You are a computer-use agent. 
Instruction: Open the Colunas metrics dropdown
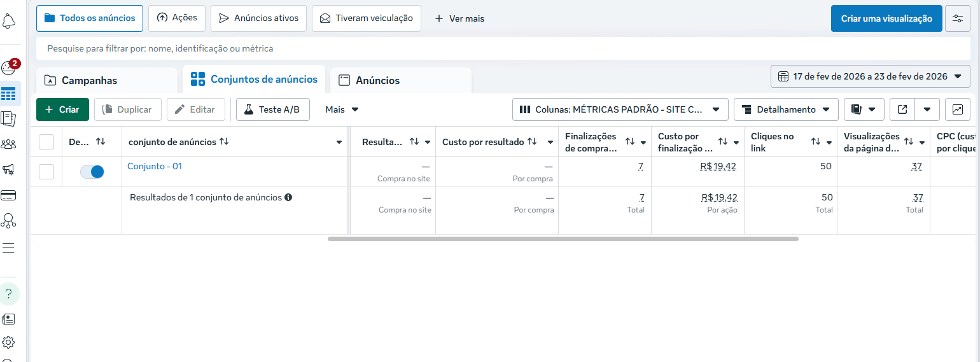pos(620,109)
